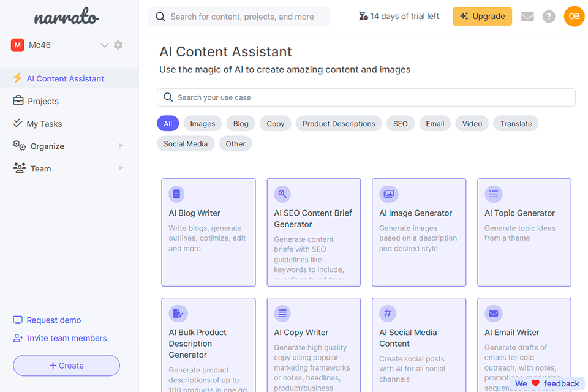Select the SEO filter chip
Screen dimensions: 588x392
pos(400,123)
